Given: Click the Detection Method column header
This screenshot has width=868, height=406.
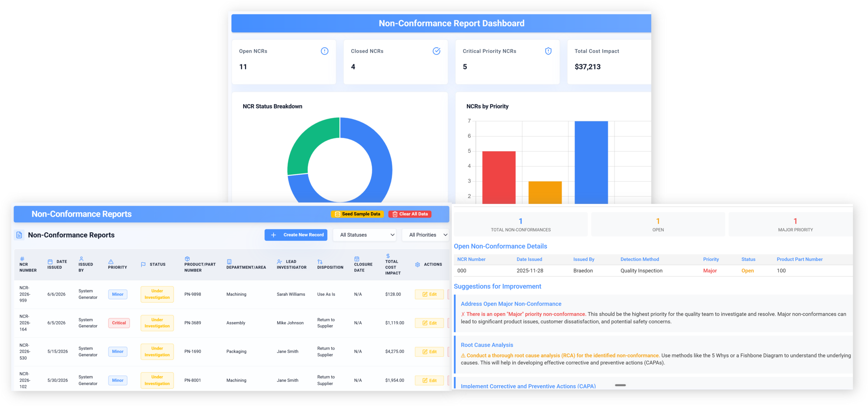Looking at the screenshot, I should coord(639,259).
